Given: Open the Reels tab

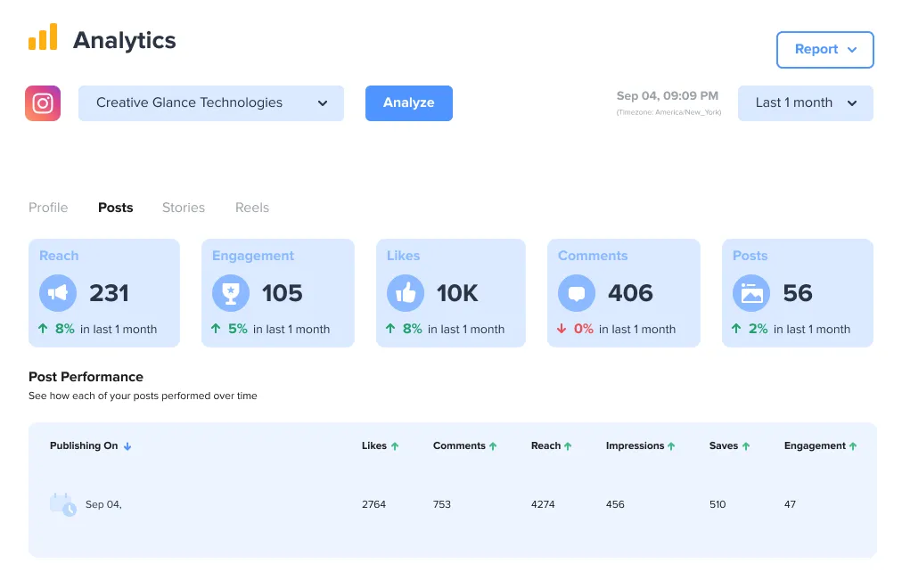Looking at the screenshot, I should (252, 208).
